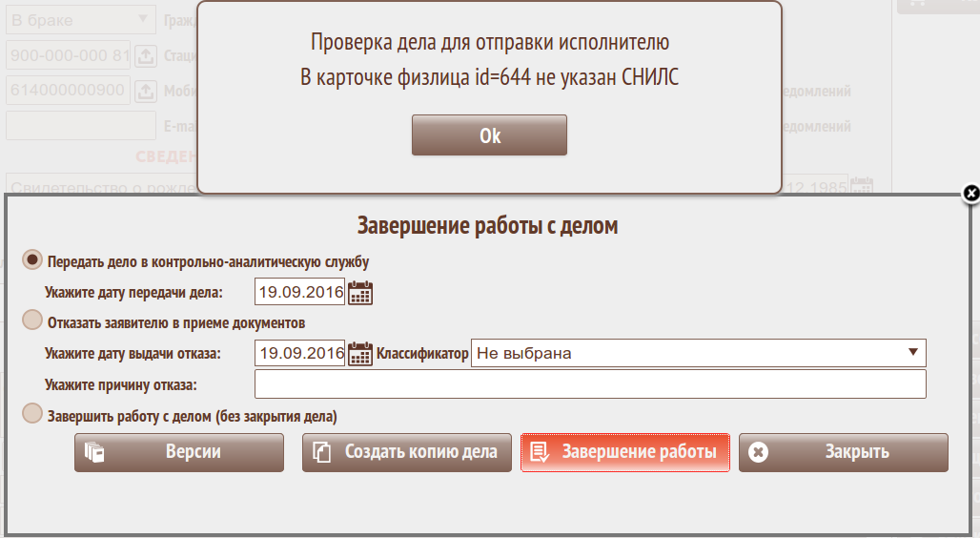Click the refusal issue date field

point(299,354)
